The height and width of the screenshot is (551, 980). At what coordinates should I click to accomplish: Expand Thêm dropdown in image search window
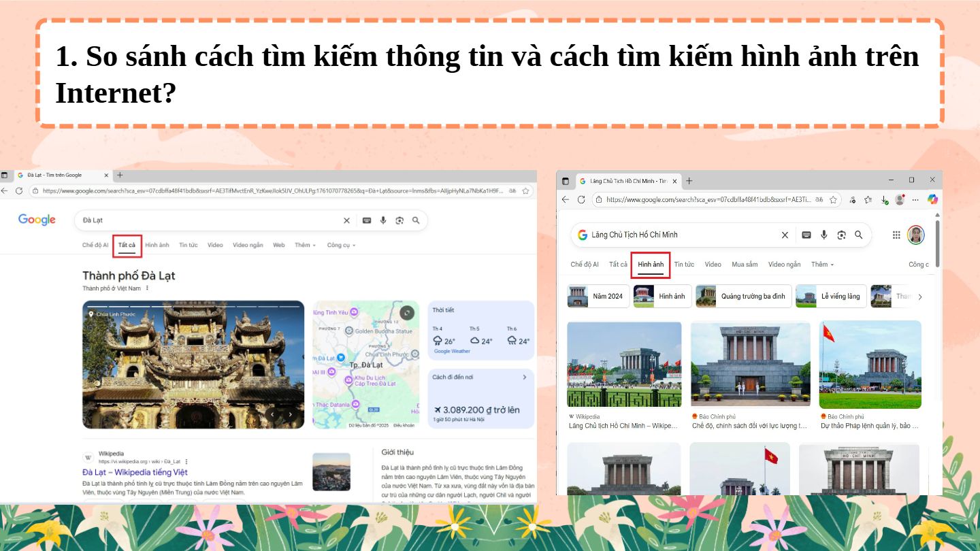coord(822,265)
